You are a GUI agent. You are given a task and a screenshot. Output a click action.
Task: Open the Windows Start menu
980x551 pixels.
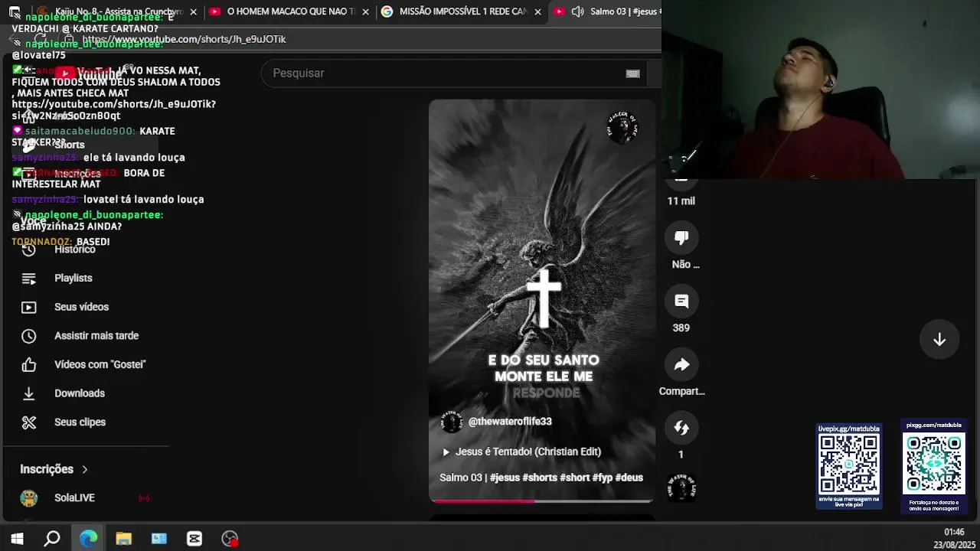17,539
